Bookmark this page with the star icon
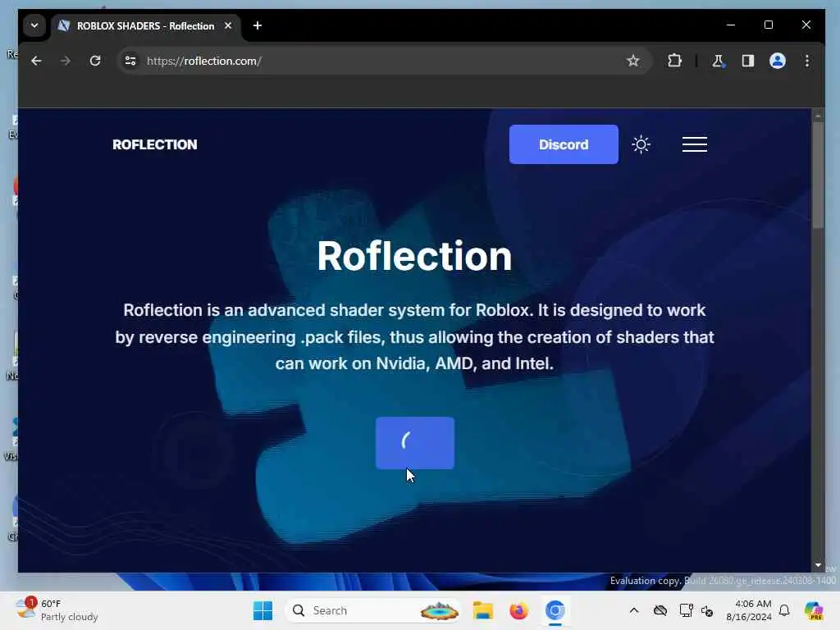This screenshot has width=840, height=630. click(632, 61)
